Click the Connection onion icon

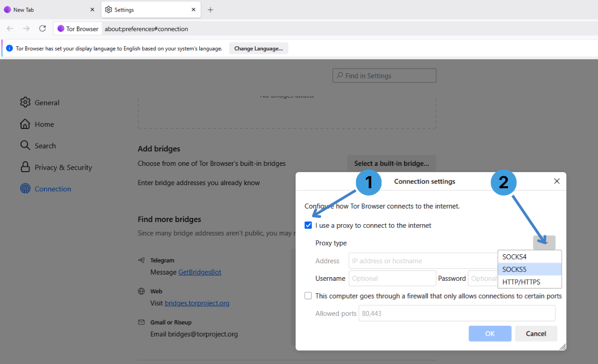point(25,188)
